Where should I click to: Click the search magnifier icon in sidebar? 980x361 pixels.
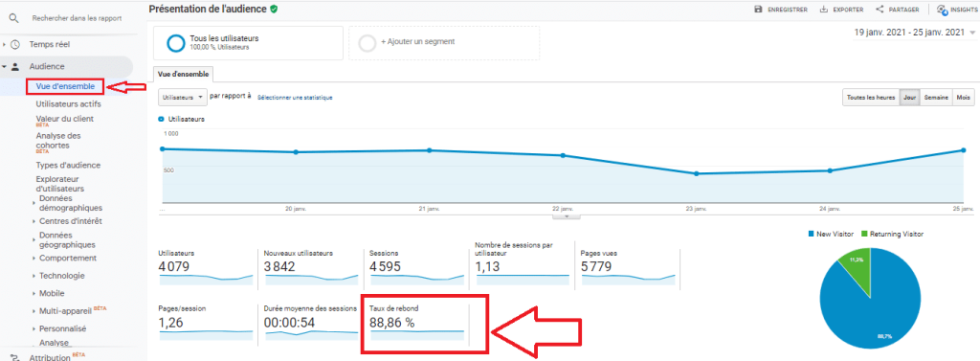point(13,18)
